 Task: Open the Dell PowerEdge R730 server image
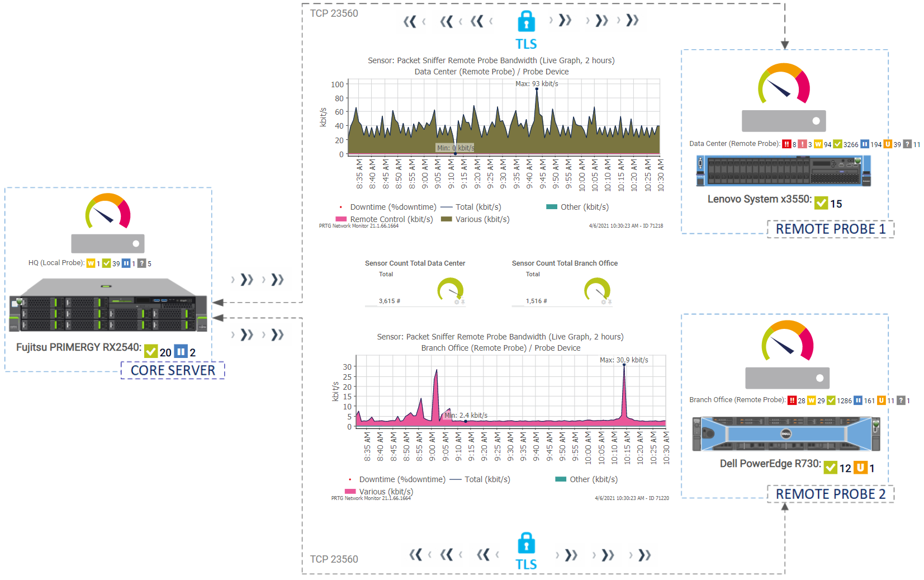(786, 434)
